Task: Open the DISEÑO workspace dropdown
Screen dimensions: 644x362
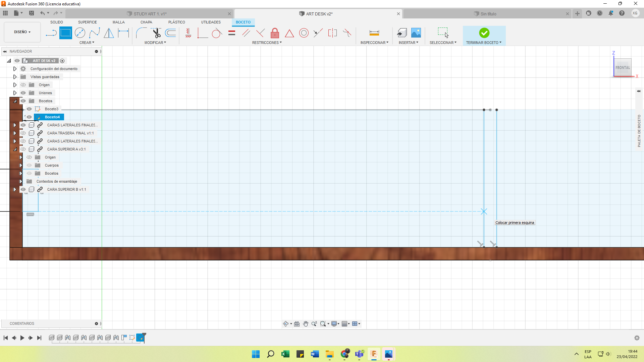Action: coord(22,32)
